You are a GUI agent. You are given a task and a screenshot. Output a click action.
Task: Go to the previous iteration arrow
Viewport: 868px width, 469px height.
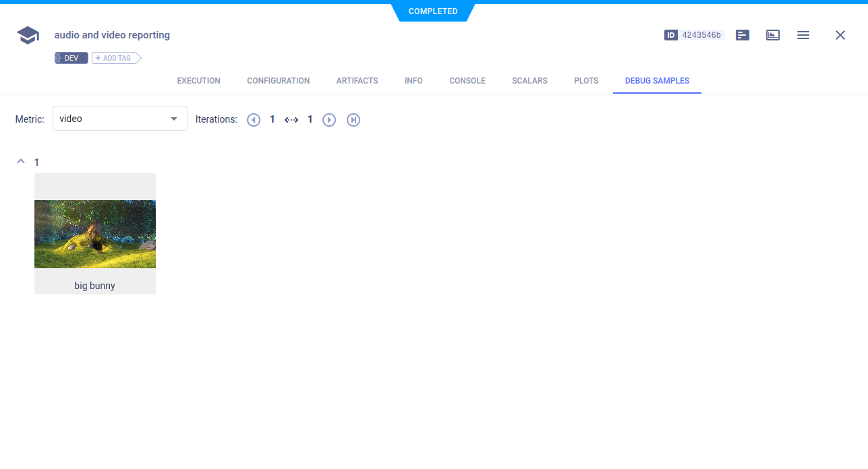[254, 119]
